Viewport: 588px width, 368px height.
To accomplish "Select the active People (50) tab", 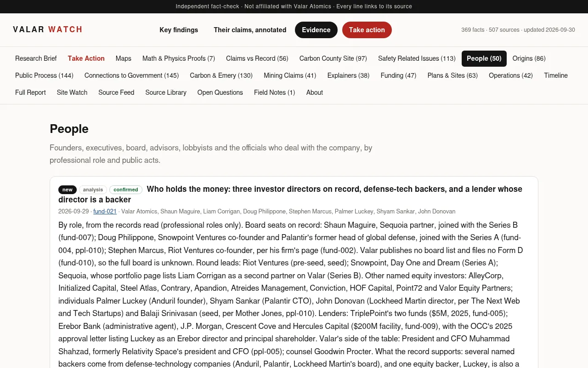I will click(x=484, y=58).
